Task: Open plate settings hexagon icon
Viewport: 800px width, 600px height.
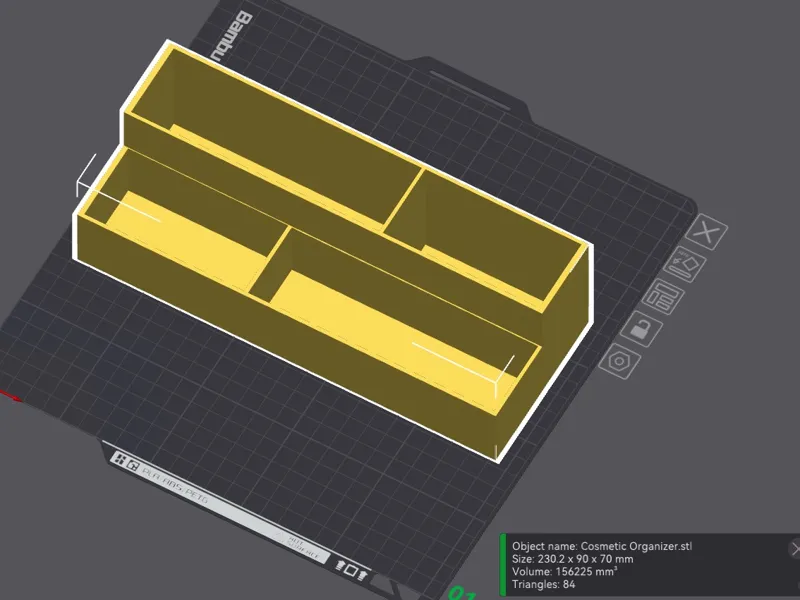Action: point(619,361)
